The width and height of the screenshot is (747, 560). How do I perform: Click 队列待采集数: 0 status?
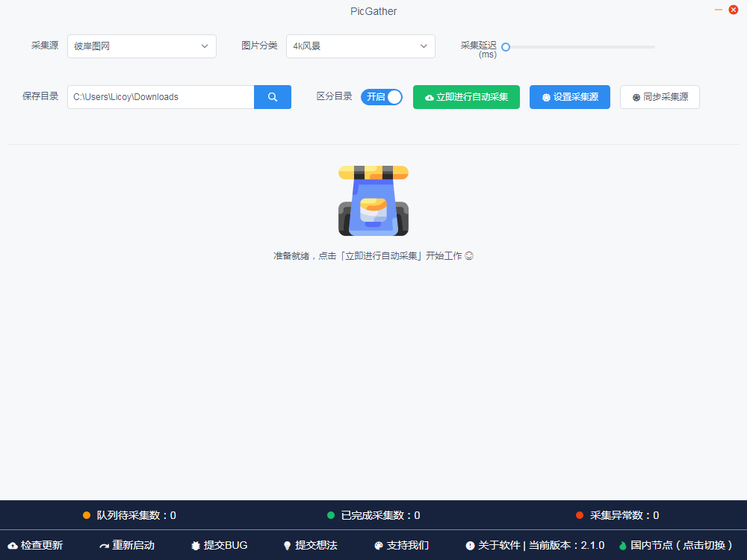coord(129,515)
